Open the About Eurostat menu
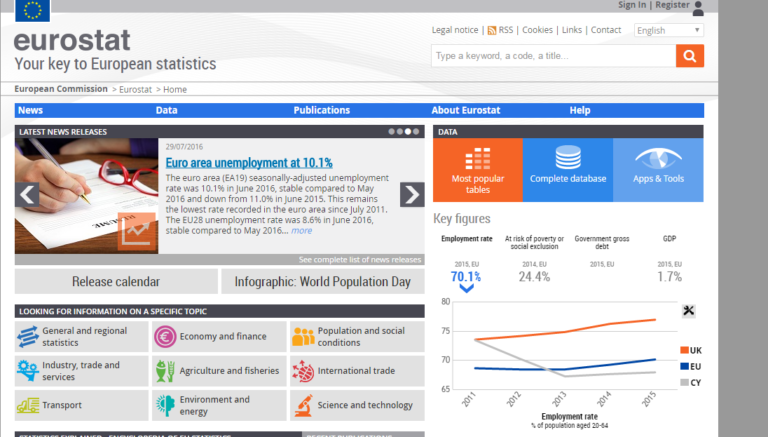768x437 pixels. tap(466, 110)
